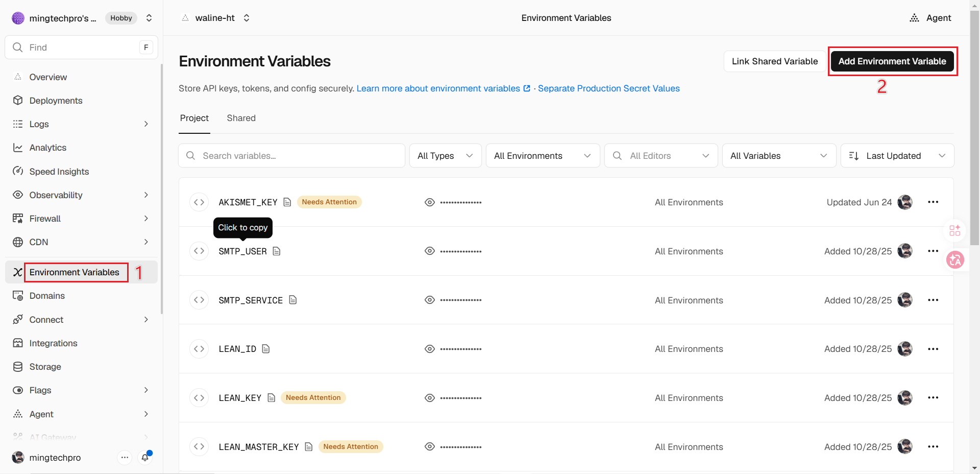Open the All Editors dropdown
Viewport: 980px width, 474px height.
click(661, 156)
